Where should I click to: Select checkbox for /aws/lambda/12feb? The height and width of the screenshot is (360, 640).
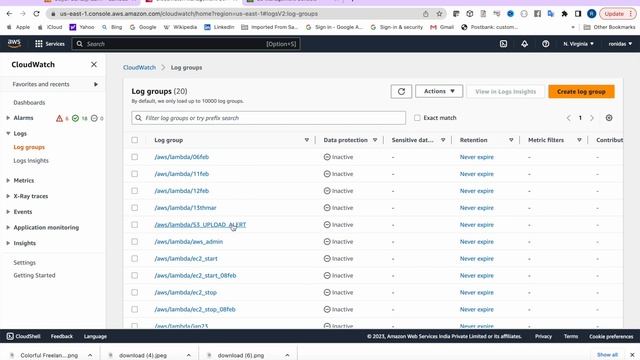click(x=135, y=191)
